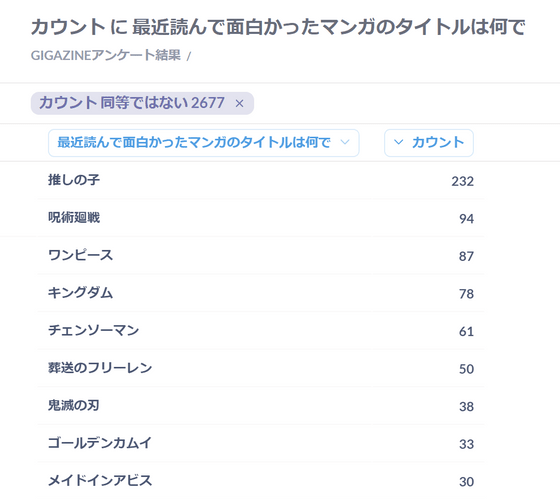
Task: Select the 葬送のフリーレン row
Action: 261,368
